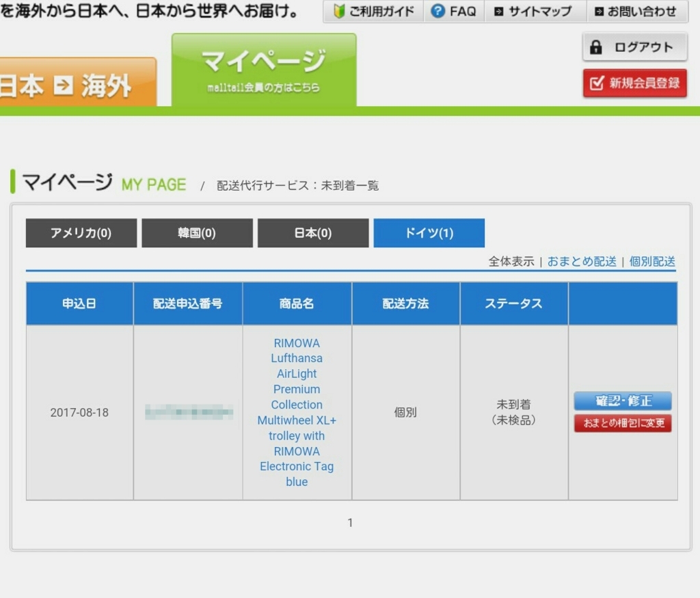Image resolution: width=700 pixels, height=598 pixels.
Task: Click the beginner mark icon beside ご利用ガイド
Action: click(339, 11)
